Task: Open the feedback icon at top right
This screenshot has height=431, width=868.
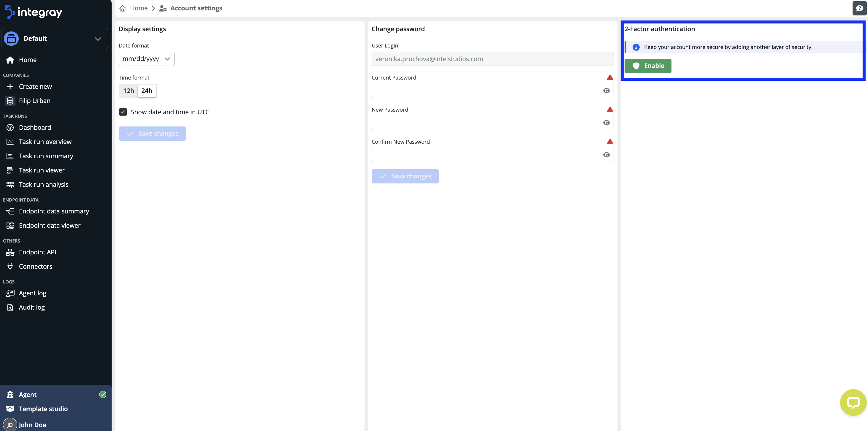Action: [860, 8]
